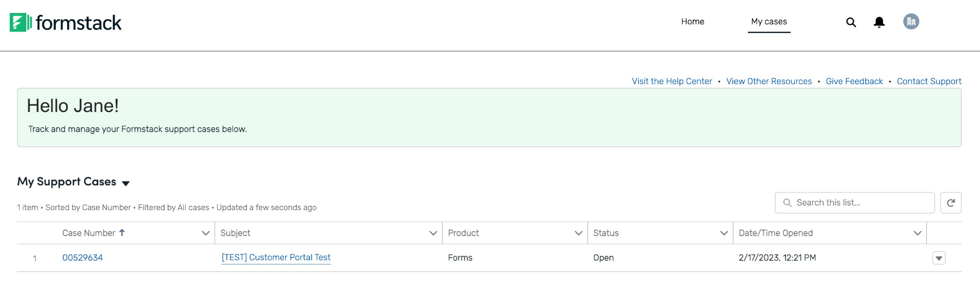Image resolution: width=980 pixels, height=300 pixels.
Task: Open the Contact Support link
Action: pyautogui.click(x=929, y=82)
